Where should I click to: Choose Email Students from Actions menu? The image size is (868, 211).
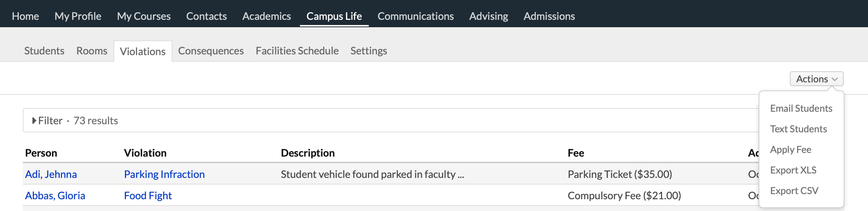coord(801,108)
